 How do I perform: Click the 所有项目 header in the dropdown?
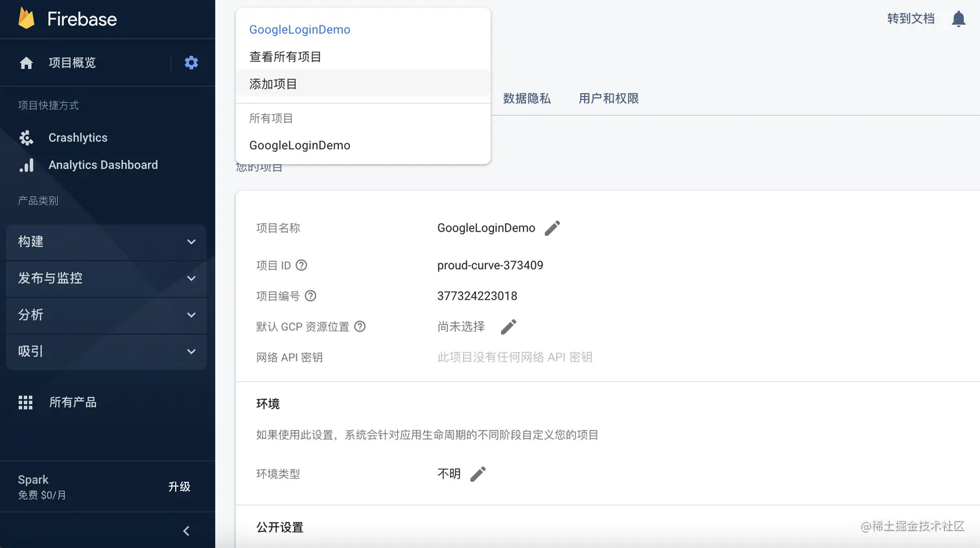click(271, 119)
